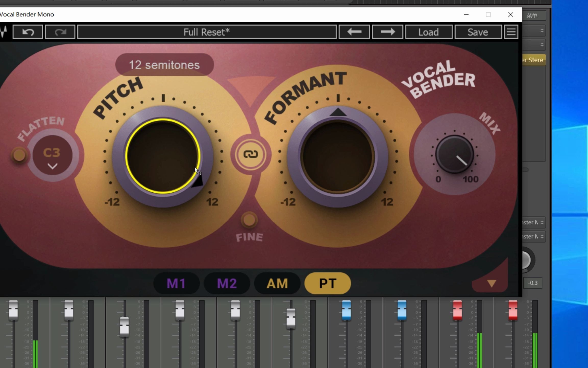
Task: Click the first white mixer fader
Action: tap(13, 310)
